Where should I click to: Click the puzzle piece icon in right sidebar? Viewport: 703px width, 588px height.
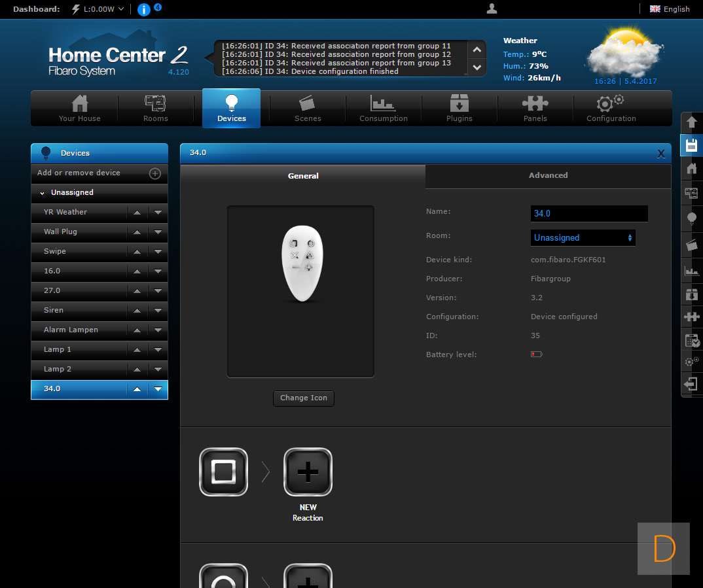point(691,317)
